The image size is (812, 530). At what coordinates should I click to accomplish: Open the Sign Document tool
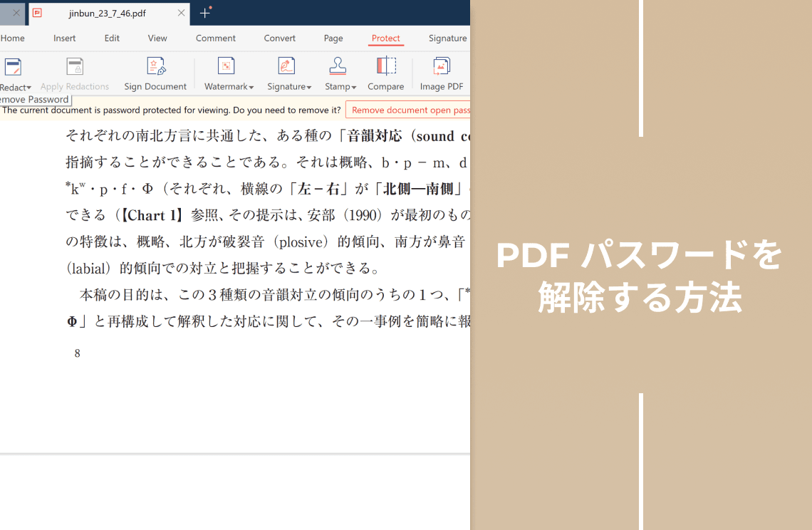[155, 68]
